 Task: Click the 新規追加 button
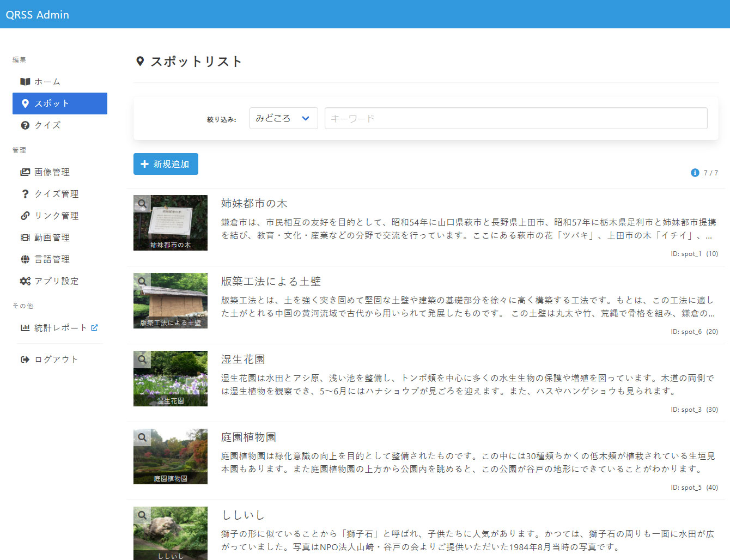tap(166, 164)
